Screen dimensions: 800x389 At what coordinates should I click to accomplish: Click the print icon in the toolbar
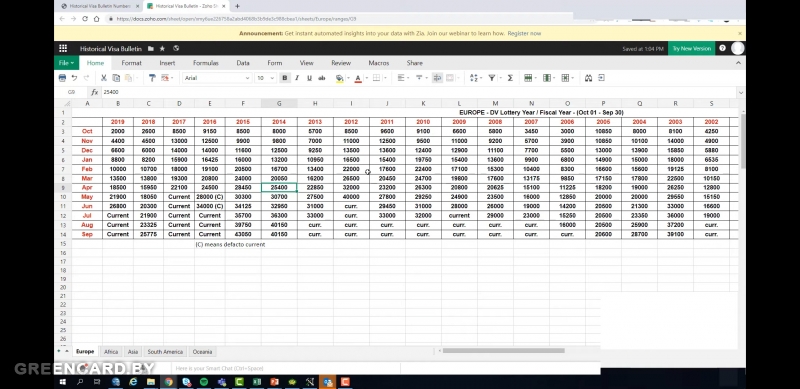(x=62, y=78)
